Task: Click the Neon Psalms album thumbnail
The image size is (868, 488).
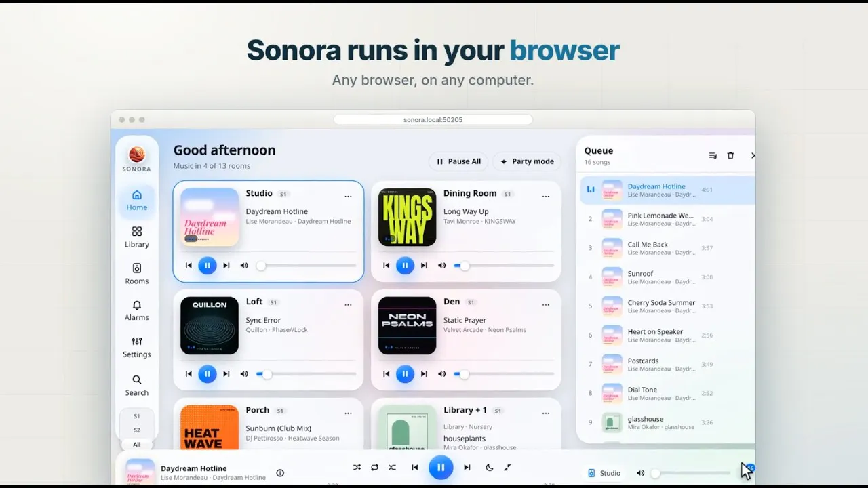Action: coord(407,325)
